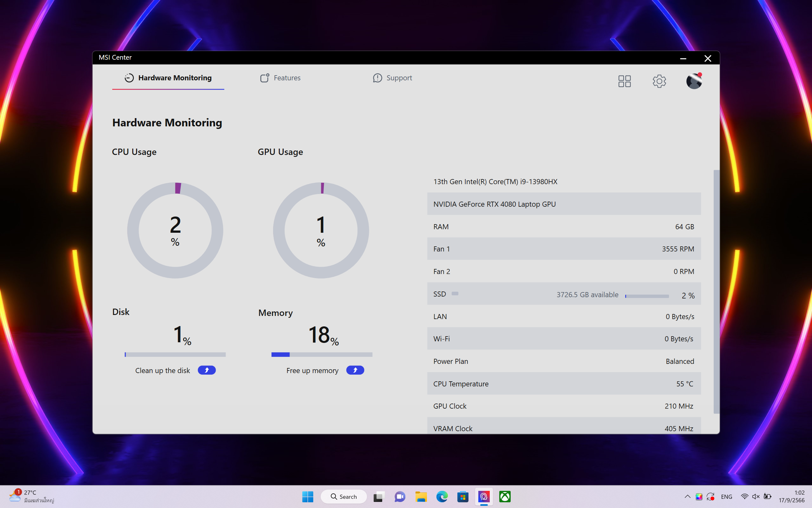The height and width of the screenshot is (508, 812).
Task: Switch to Hardware Monitoring tab
Action: click(x=168, y=78)
